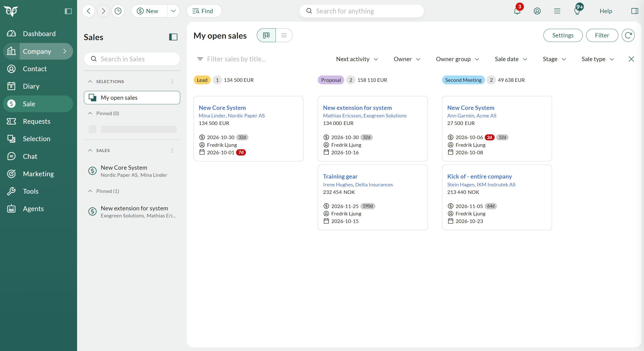Screen dimensions: 644x351
Task: Click the Search in Sales field
Action: [132, 59]
